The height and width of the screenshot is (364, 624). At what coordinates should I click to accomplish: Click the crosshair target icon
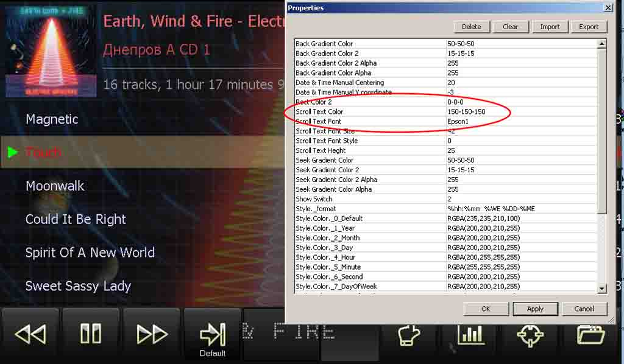[530, 335]
